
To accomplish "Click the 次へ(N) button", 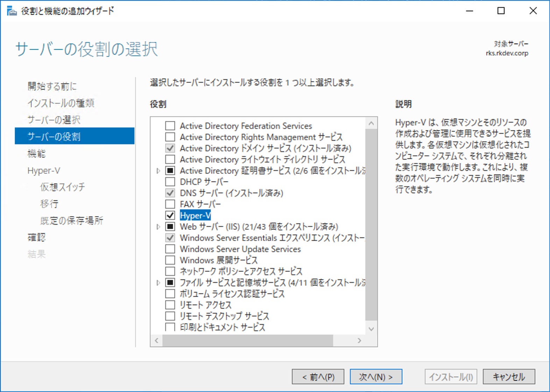I will (x=376, y=377).
